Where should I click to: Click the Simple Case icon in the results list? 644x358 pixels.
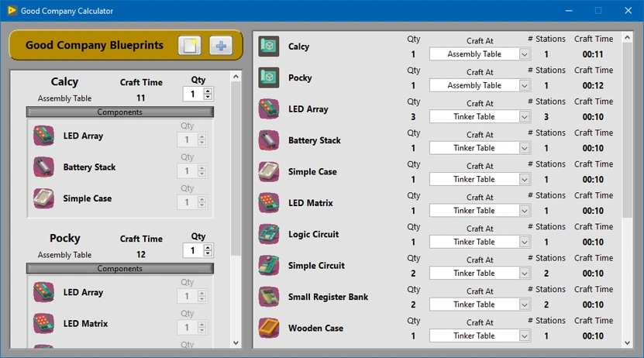[269, 171]
